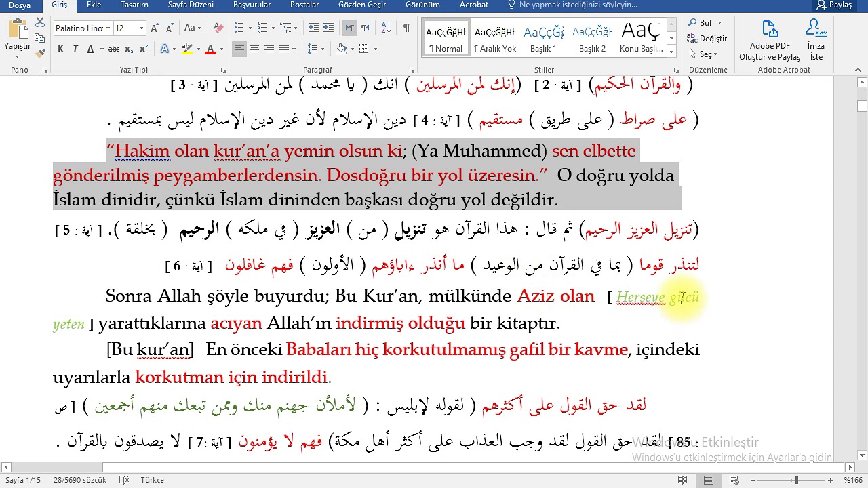Viewport: 868px width, 488px height.
Task: Click the horizontal scrollbar at bottom
Action: point(427,467)
